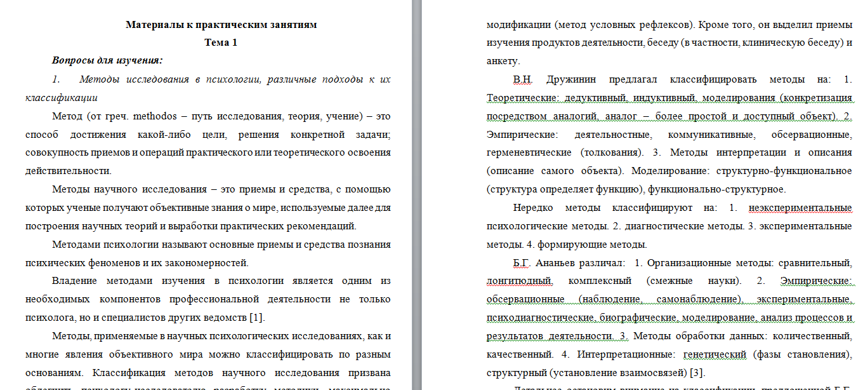Select the 'Тема 1' heading
Viewport: 868px width, 390px height.
pos(221,43)
